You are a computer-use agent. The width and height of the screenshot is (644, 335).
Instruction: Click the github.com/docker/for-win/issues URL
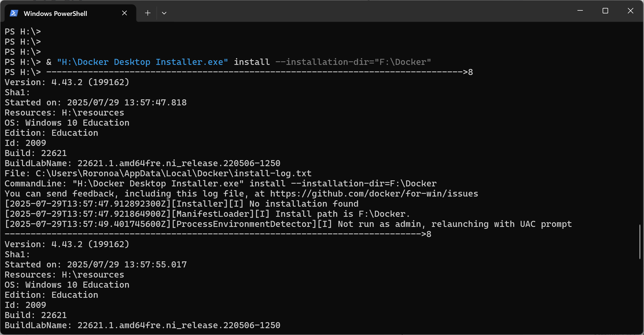[374, 194]
